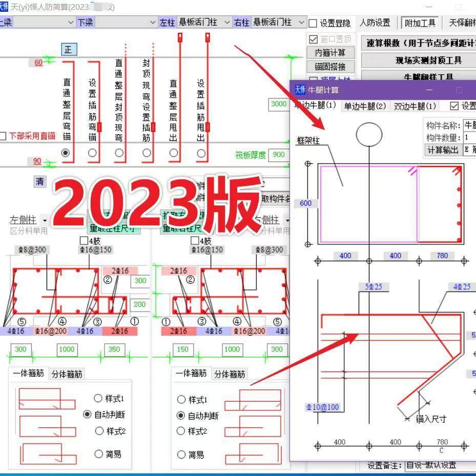Click the 框架柱 label in 牛腿计算

tap(308, 140)
